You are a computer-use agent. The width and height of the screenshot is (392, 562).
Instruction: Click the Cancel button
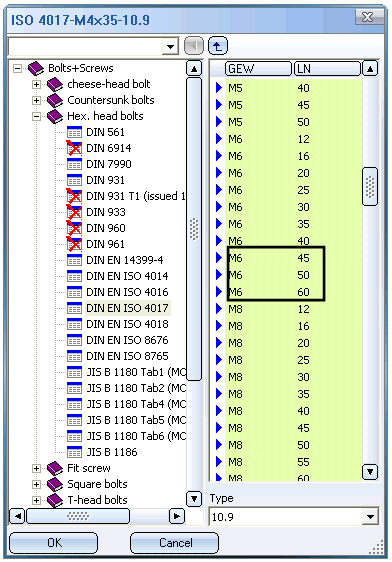tap(175, 543)
